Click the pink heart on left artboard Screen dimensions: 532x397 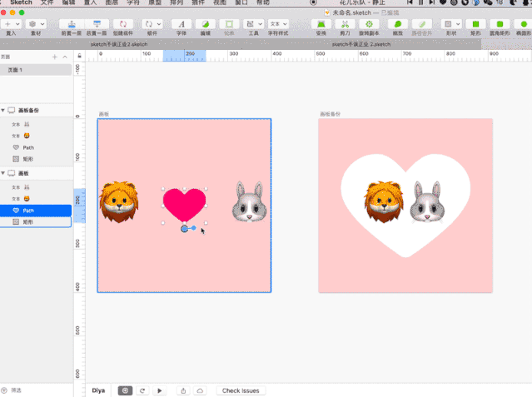[184, 204]
